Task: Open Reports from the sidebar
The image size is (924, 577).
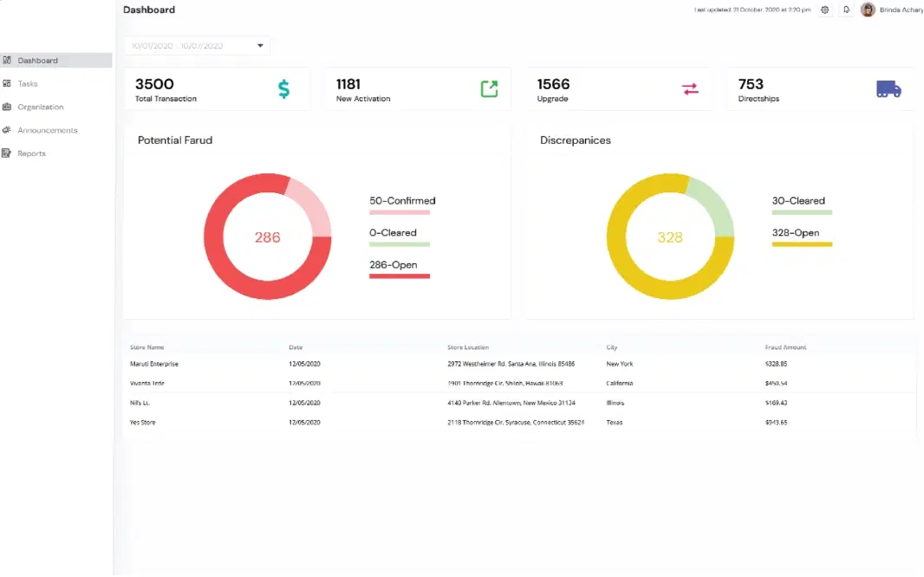Action: pyautogui.click(x=31, y=153)
